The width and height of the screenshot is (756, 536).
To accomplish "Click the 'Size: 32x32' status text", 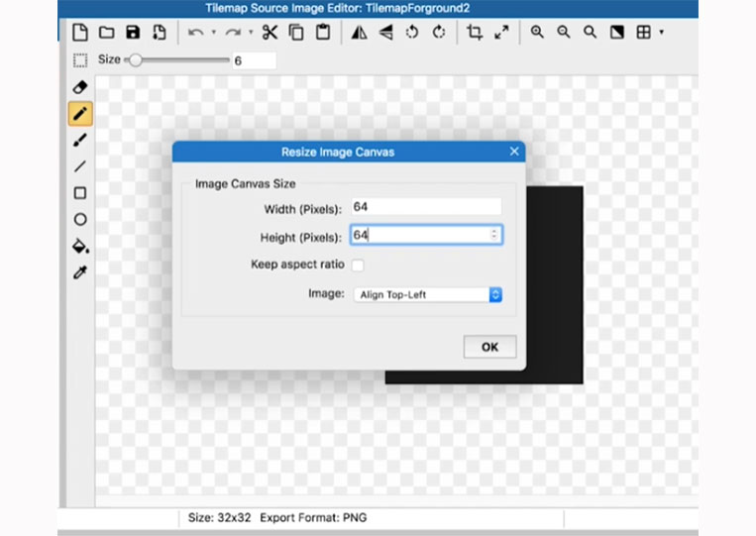I will [219, 518].
